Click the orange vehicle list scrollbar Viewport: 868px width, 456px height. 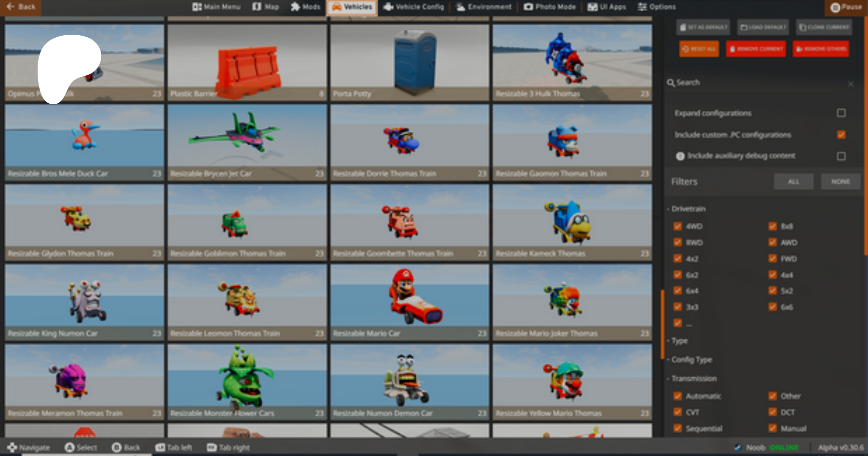point(663,324)
